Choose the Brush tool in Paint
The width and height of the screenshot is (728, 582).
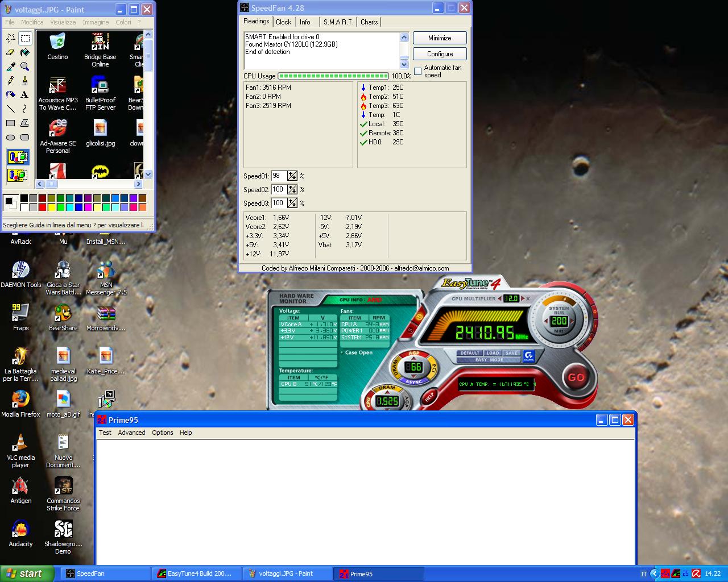(x=25, y=81)
